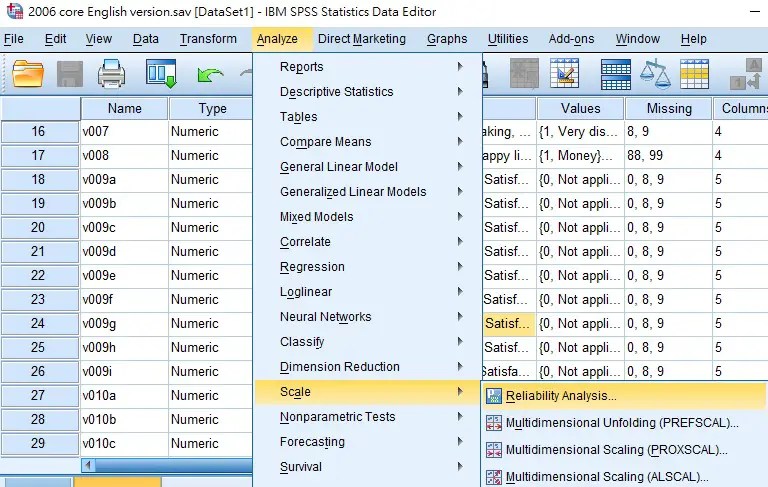768x487 pixels.
Task: Click the Values cell '{1, Money}...'
Action: [580, 155]
